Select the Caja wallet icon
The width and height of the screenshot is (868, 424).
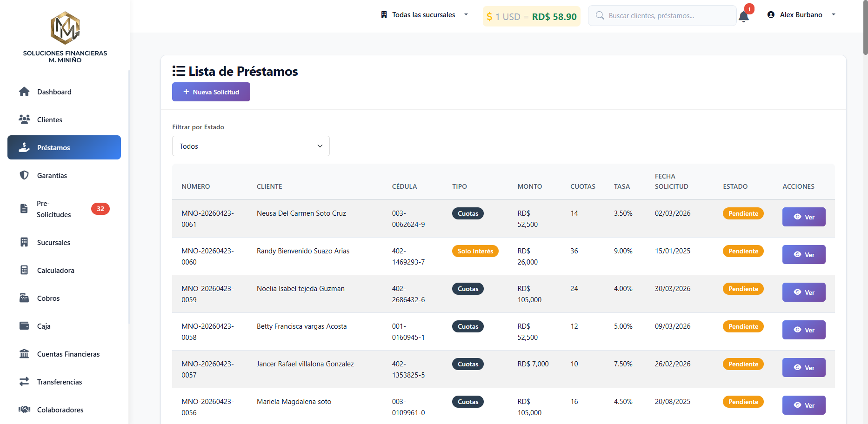(x=24, y=326)
